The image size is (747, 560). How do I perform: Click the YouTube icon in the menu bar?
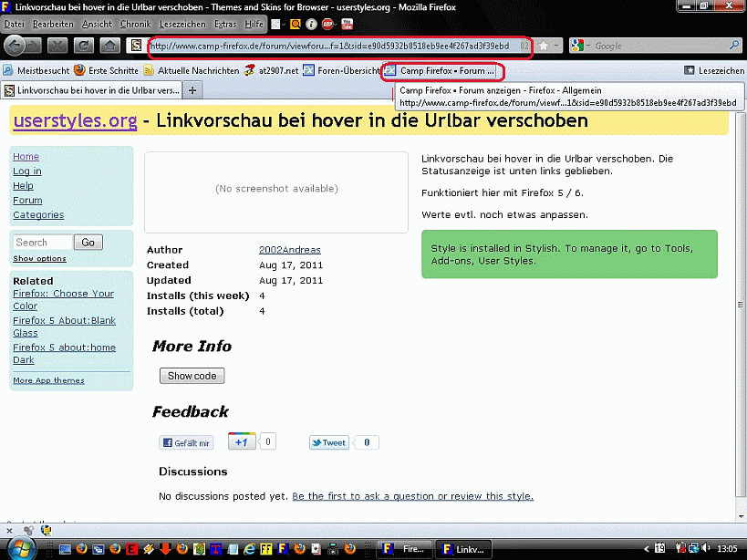pyautogui.click(x=347, y=24)
